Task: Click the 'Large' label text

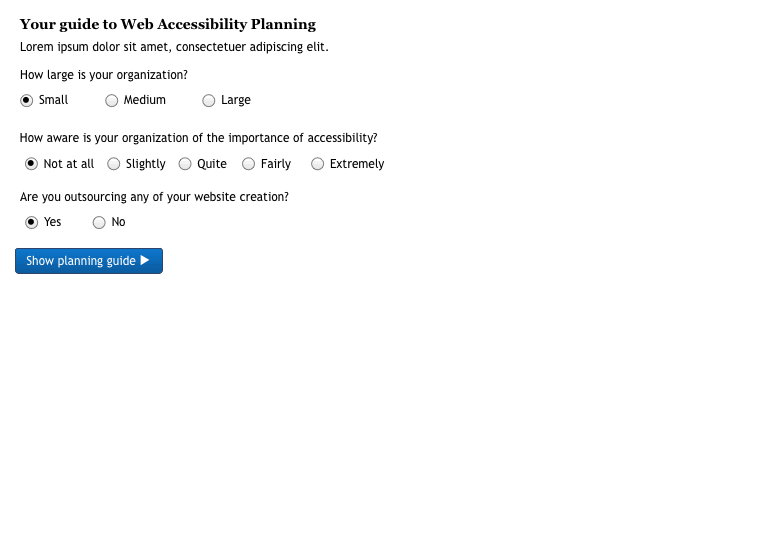Action: pyautogui.click(x=236, y=100)
